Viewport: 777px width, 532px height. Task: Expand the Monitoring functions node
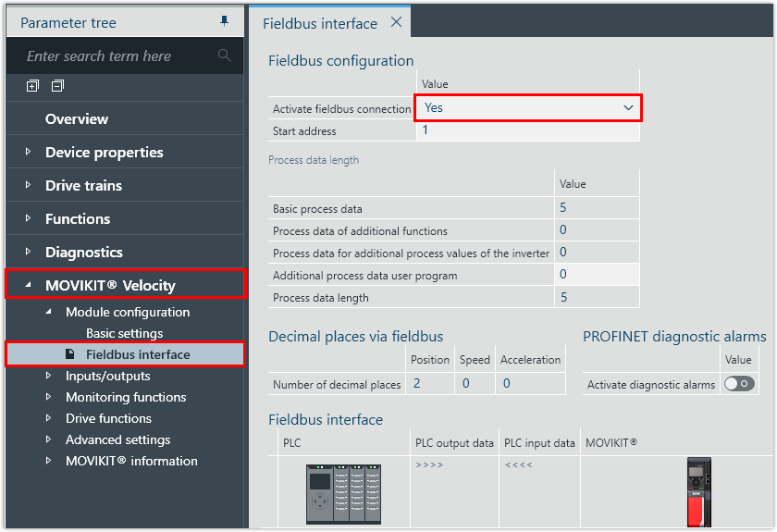coord(49,397)
